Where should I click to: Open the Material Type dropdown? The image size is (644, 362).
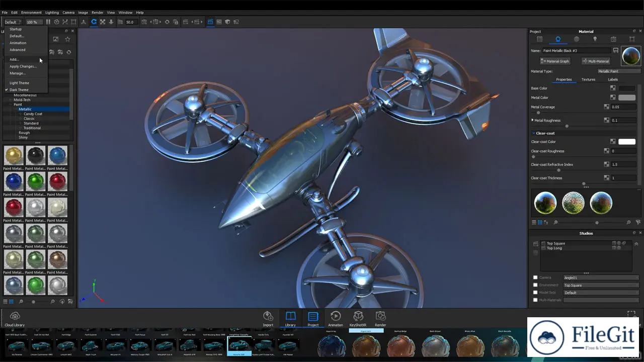click(618, 71)
